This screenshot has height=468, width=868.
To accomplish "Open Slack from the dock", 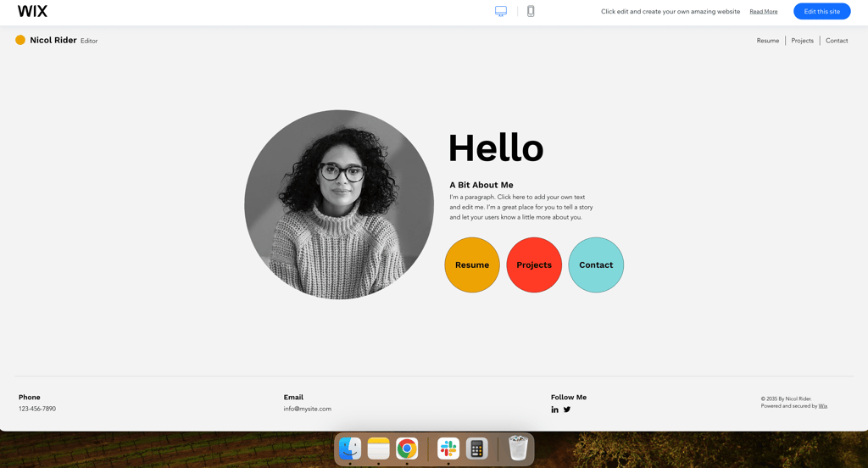I will point(448,448).
